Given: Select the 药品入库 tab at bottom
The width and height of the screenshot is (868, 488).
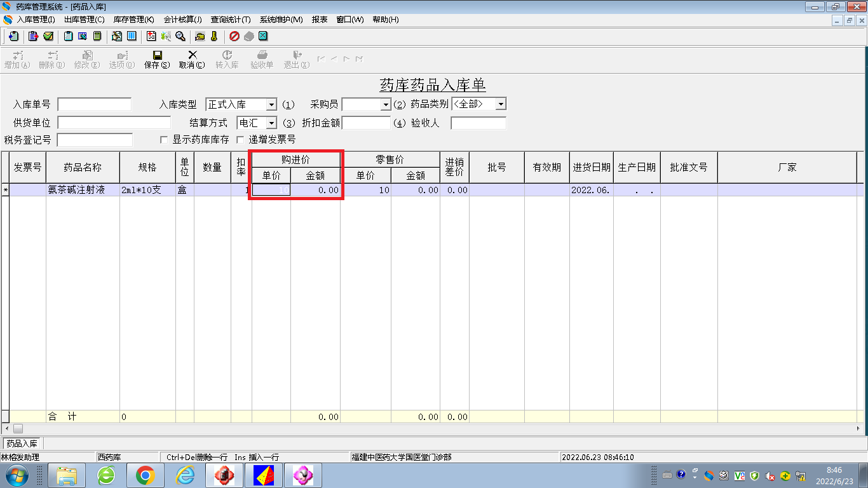Looking at the screenshot, I should pyautogui.click(x=22, y=444).
